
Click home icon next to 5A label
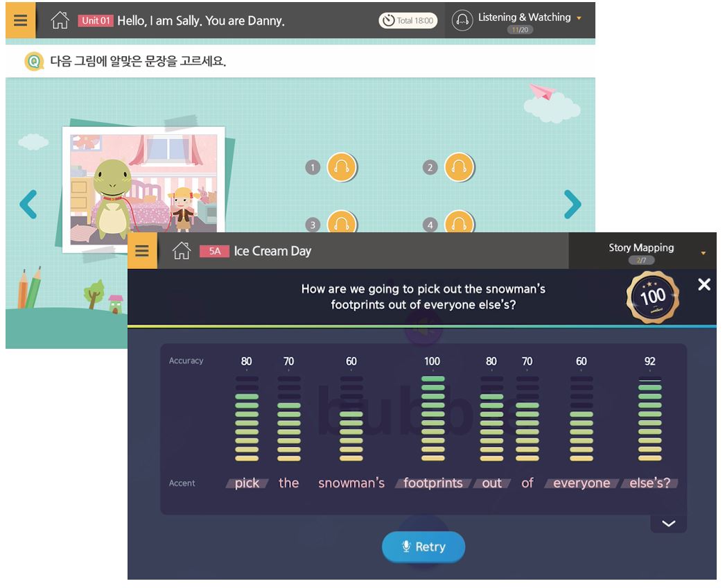tap(182, 251)
